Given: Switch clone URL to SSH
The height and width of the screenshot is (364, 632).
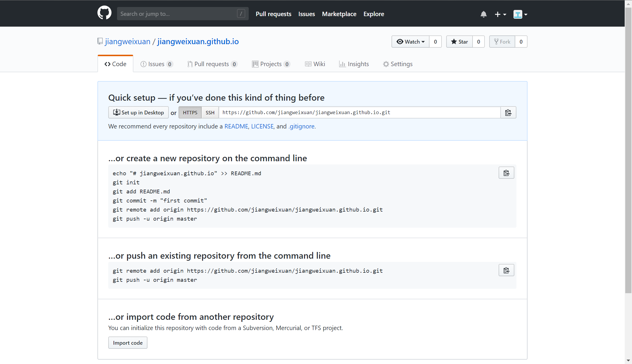Looking at the screenshot, I should 210,113.
